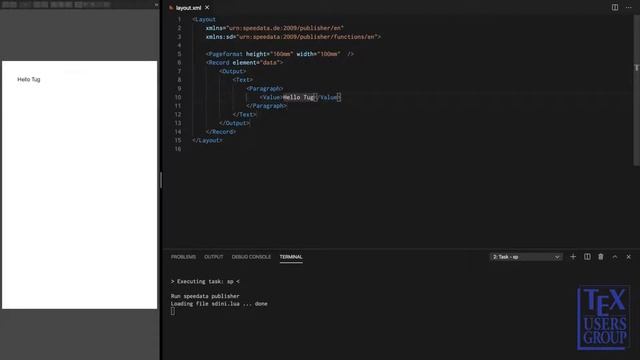Image resolution: width=640 pixels, height=360 pixels.
Task: Close the terminal panel with X
Action: coord(629,257)
